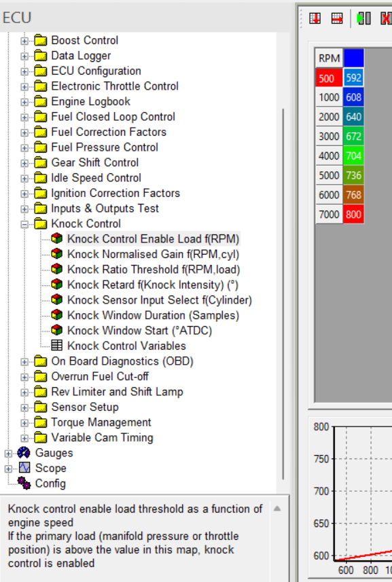Click the fill-right red arrow grid icon

tap(337, 18)
